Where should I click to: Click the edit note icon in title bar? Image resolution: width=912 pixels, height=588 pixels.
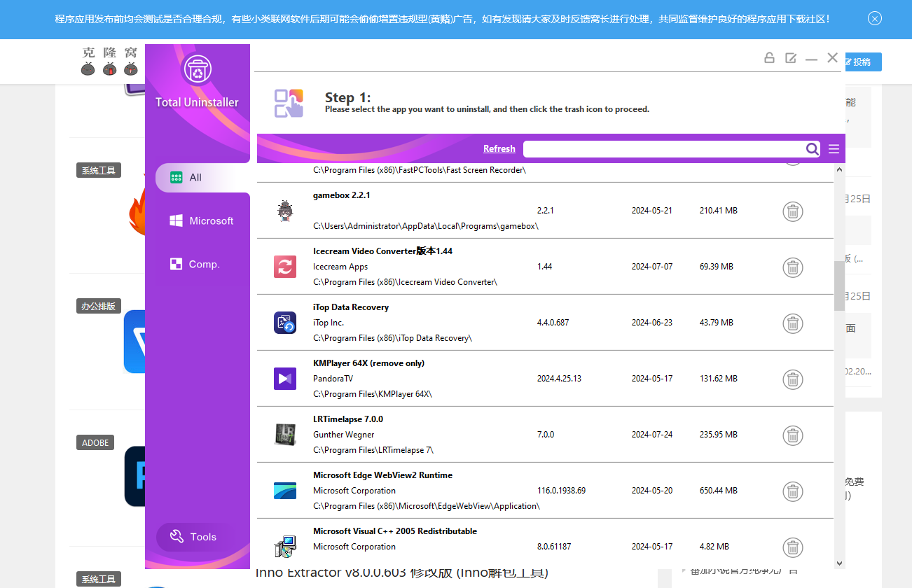click(791, 58)
